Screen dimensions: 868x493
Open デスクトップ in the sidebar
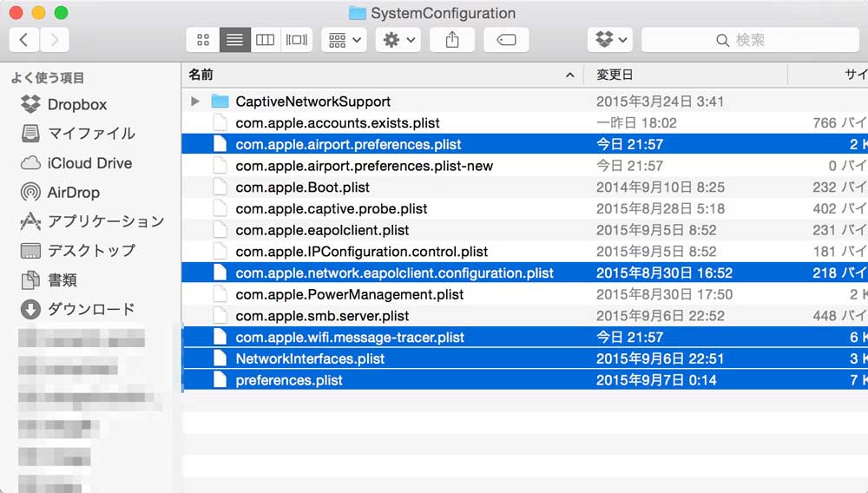[x=77, y=251]
